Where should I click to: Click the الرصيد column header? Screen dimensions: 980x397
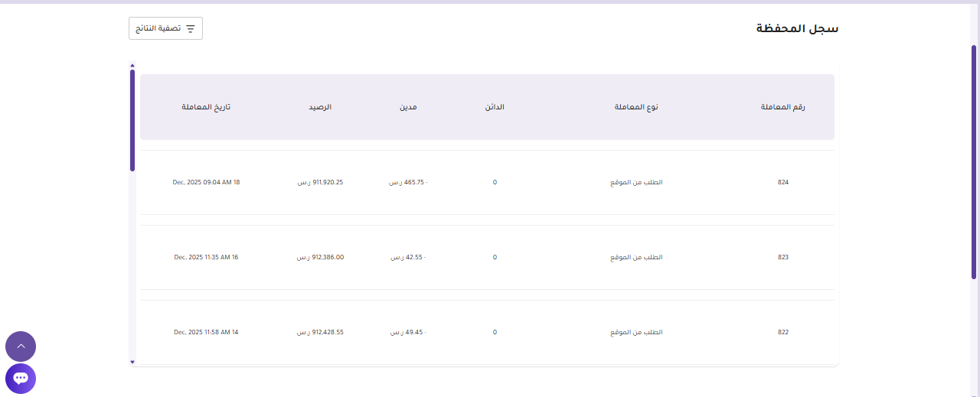pos(320,107)
